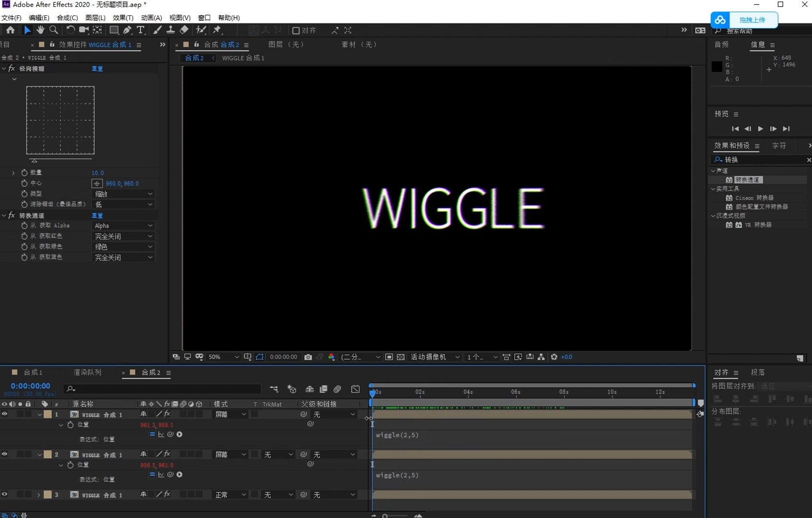
Task: Select the Type text tool
Action: coord(141,30)
